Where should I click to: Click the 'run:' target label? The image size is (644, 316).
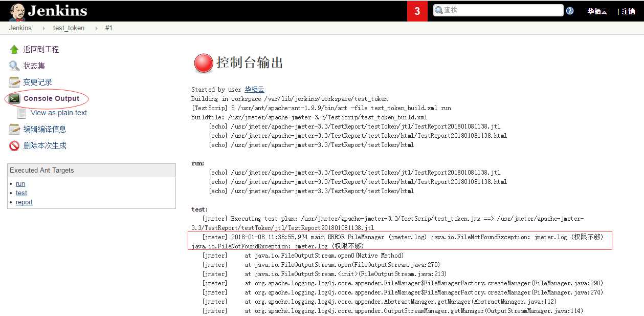(198, 163)
